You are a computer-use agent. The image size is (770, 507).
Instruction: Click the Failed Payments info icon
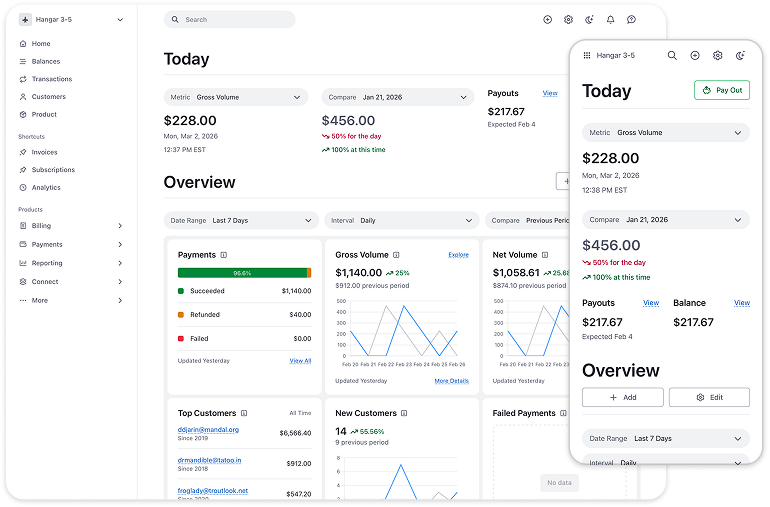[563, 413]
